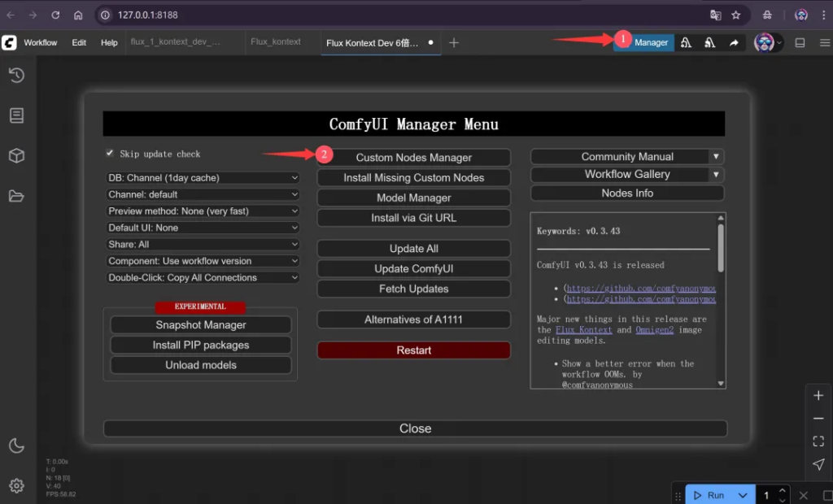Click the browser translate page icon
Viewport: 833px width, 504px height.
716,15
